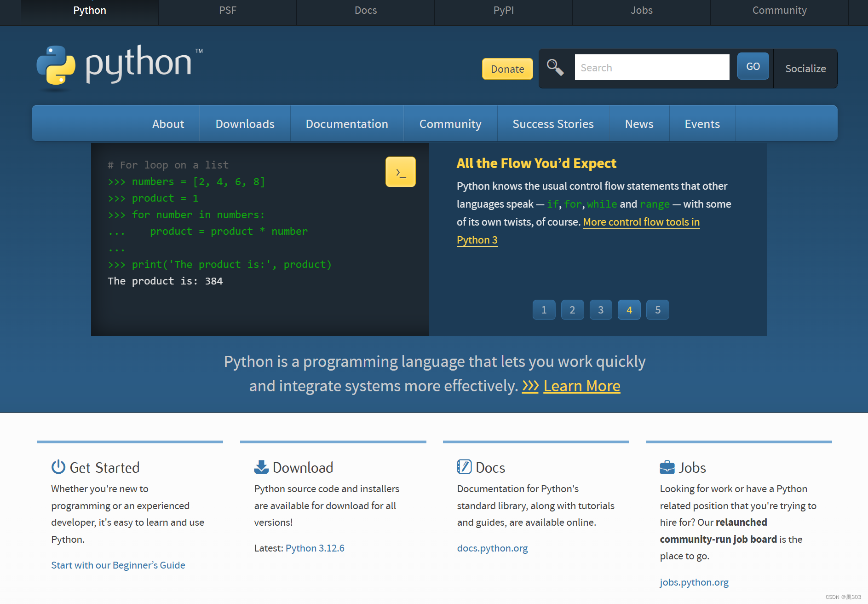Click the Donate button
This screenshot has width=868, height=604.
pos(507,69)
